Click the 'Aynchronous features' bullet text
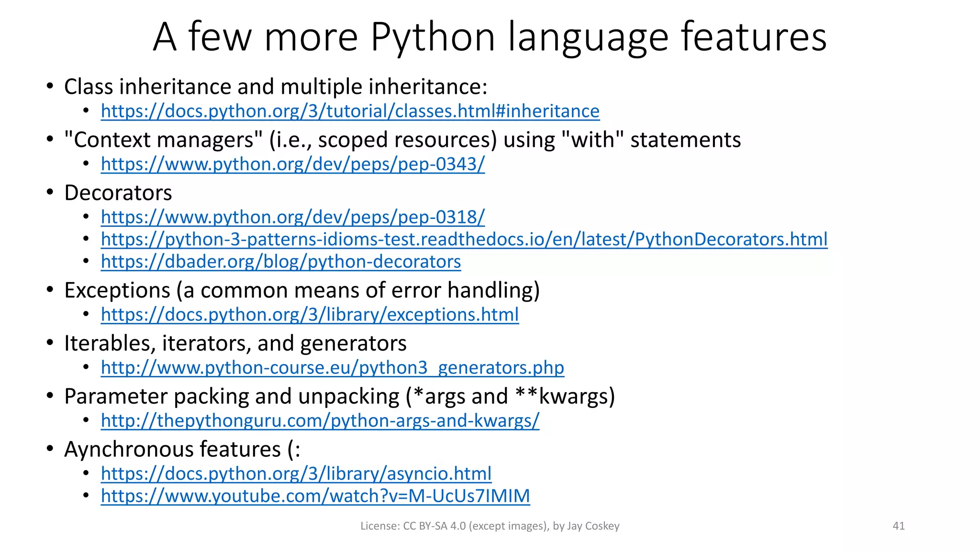The height and width of the screenshot is (551, 980). (182, 450)
